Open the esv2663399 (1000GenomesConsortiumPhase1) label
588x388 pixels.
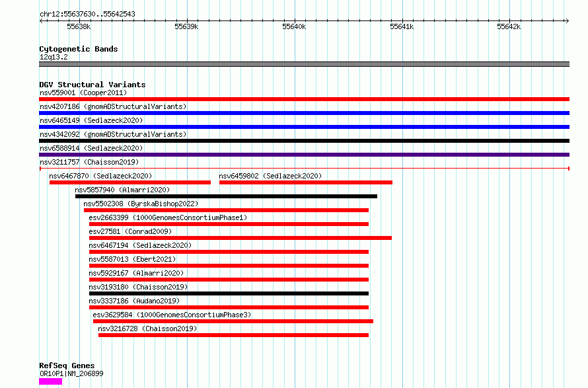[x=168, y=217]
